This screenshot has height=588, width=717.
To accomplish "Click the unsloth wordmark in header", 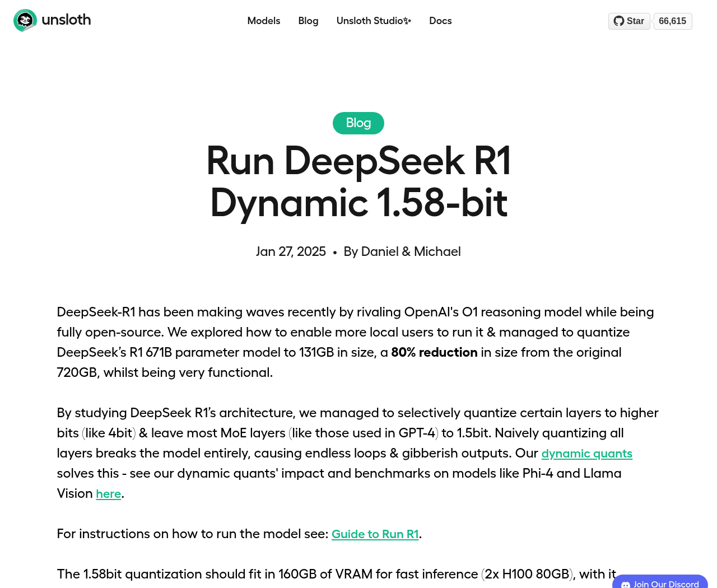I will (x=66, y=20).
